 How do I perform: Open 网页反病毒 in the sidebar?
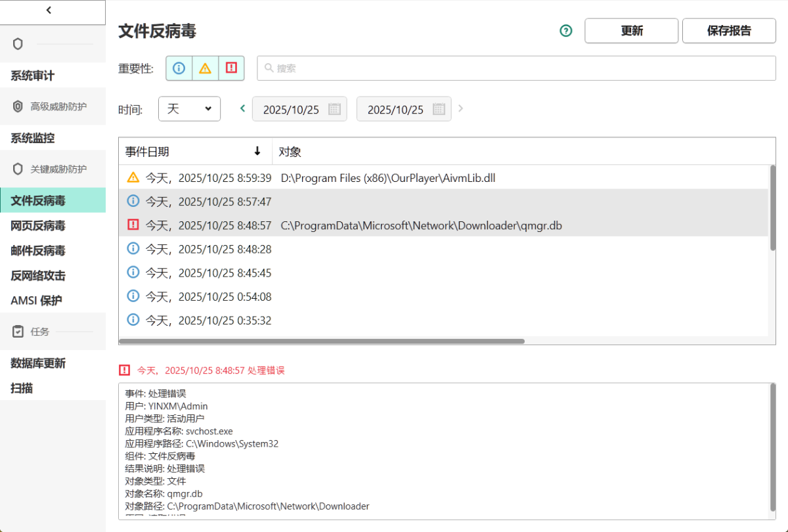[38, 225]
